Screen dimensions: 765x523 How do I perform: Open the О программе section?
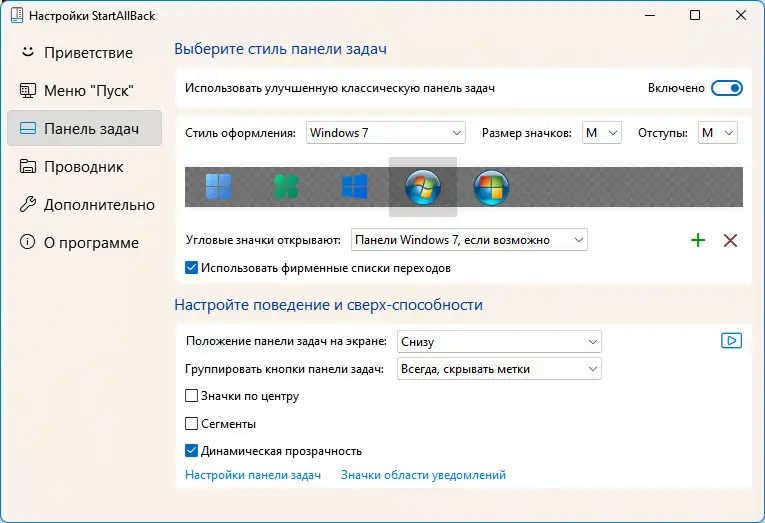point(84,242)
